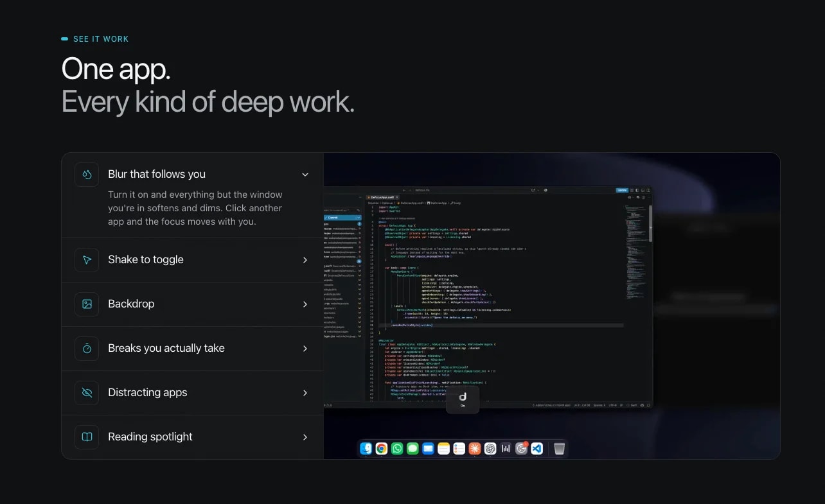Open Reminders from the preview dock
The width and height of the screenshot is (825, 504).
tap(459, 449)
